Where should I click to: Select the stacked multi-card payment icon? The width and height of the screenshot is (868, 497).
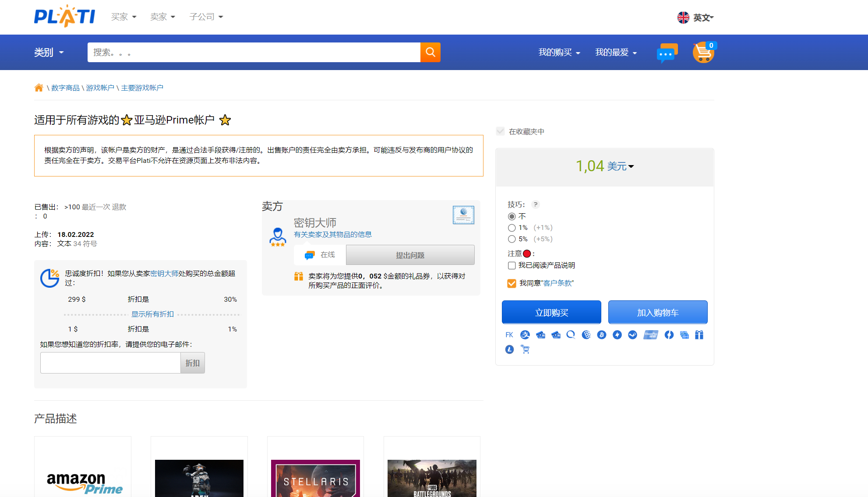pos(685,335)
